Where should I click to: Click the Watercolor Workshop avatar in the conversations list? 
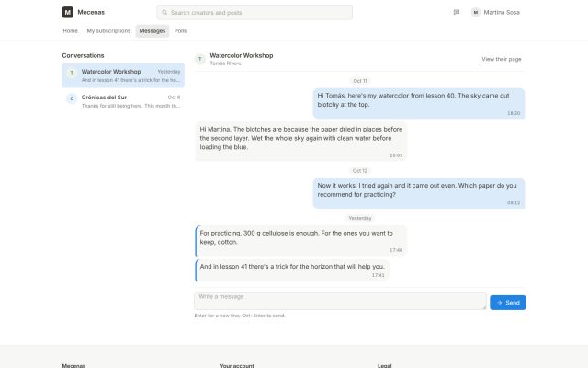[x=72, y=73]
